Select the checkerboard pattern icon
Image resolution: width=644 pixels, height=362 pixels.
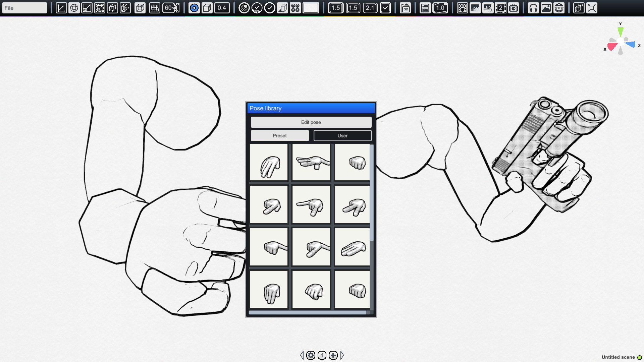[x=463, y=8]
